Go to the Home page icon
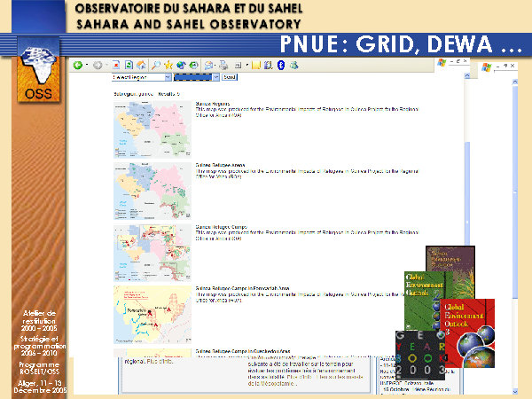 click(141, 65)
